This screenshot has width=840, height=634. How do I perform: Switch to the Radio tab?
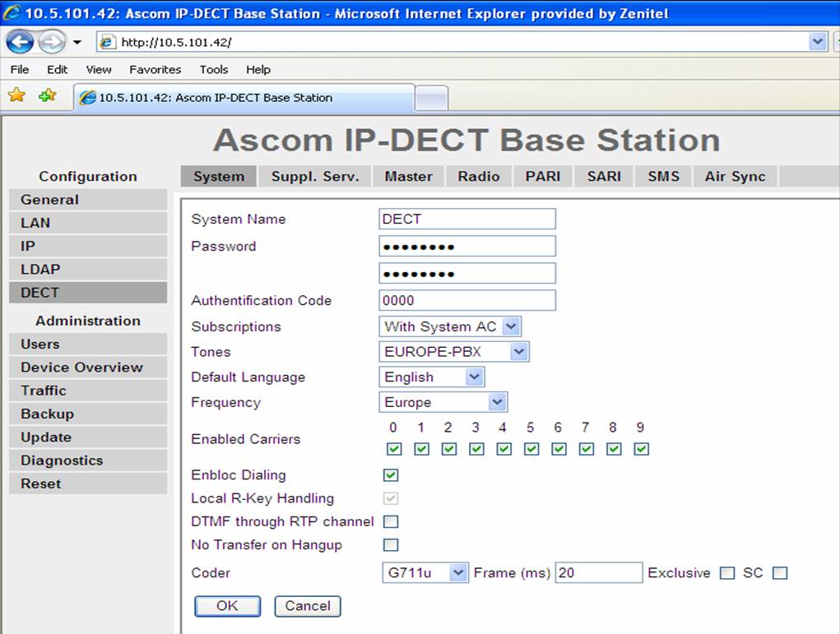(478, 176)
